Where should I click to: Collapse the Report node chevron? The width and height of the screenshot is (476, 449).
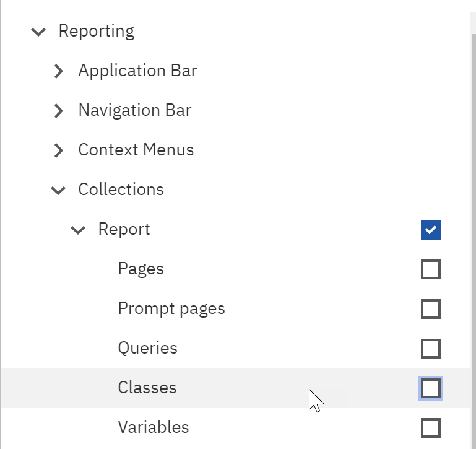(78, 230)
